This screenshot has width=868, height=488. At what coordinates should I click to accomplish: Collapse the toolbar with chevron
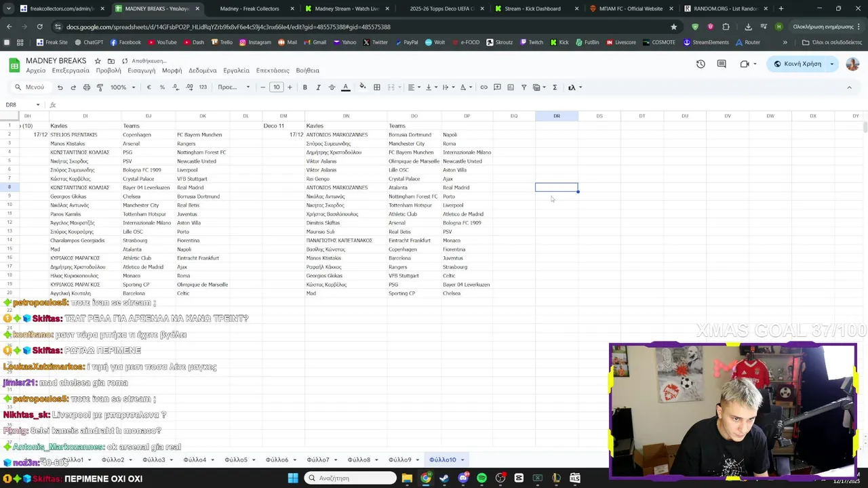pyautogui.click(x=849, y=87)
